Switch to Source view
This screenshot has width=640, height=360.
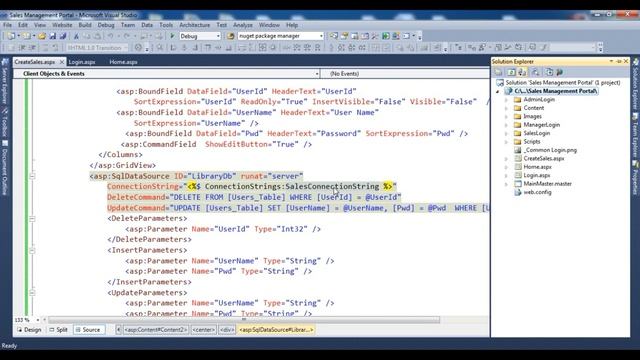pyautogui.click(x=88, y=330)
